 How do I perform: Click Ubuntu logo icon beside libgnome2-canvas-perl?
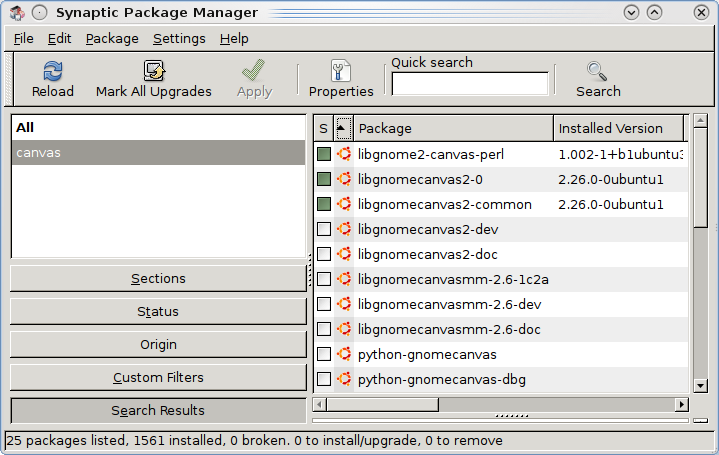coord(344,154)
